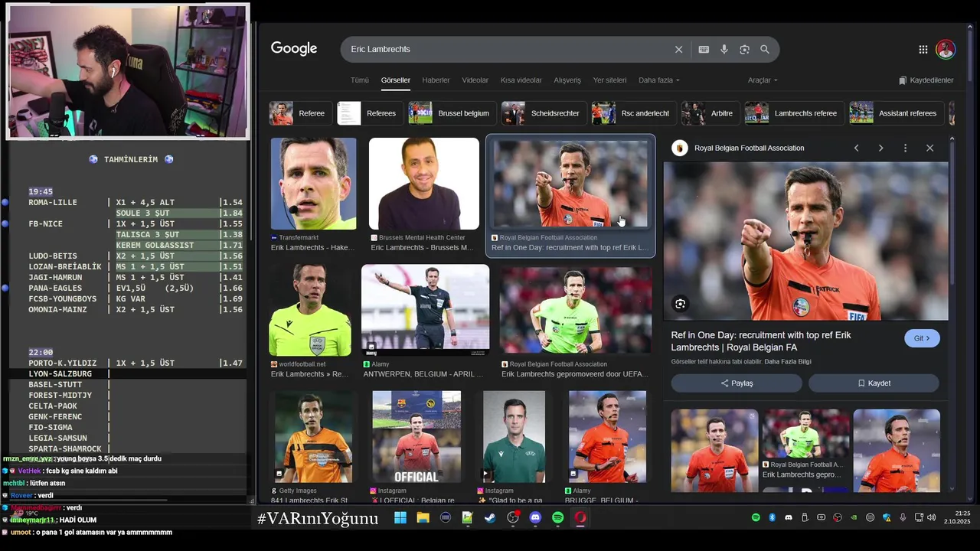Open the Windows Start menu

point(400,518)
